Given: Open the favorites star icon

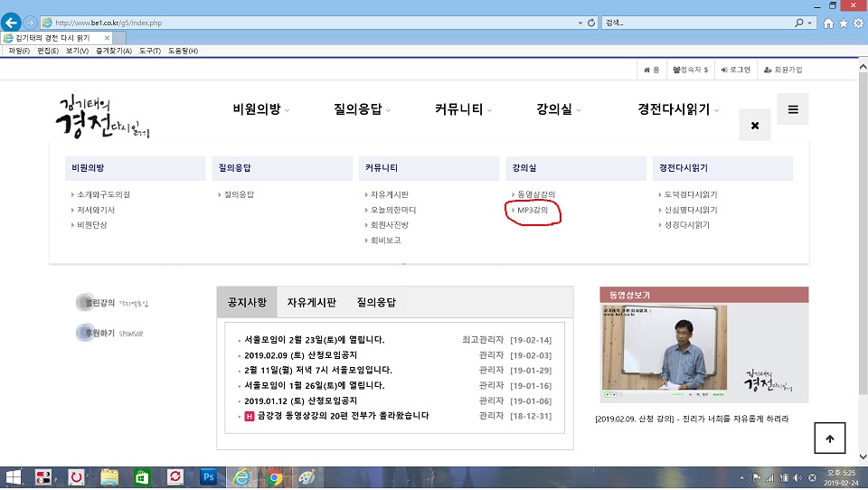Looking at the screenshot, I should [843, 23].
